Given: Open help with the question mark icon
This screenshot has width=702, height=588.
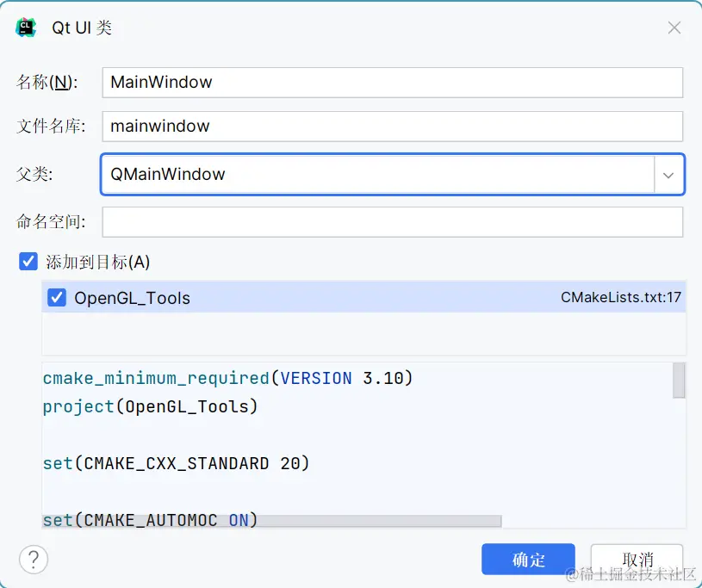Looking at the screenshot, I should (x=34, y=560).
